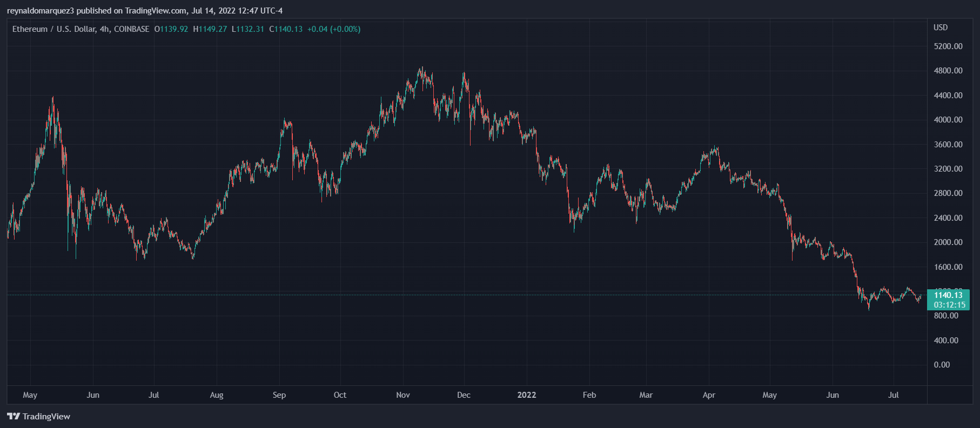
Task: Click the 400.00 price axis label
Action: tap(946, 341)
